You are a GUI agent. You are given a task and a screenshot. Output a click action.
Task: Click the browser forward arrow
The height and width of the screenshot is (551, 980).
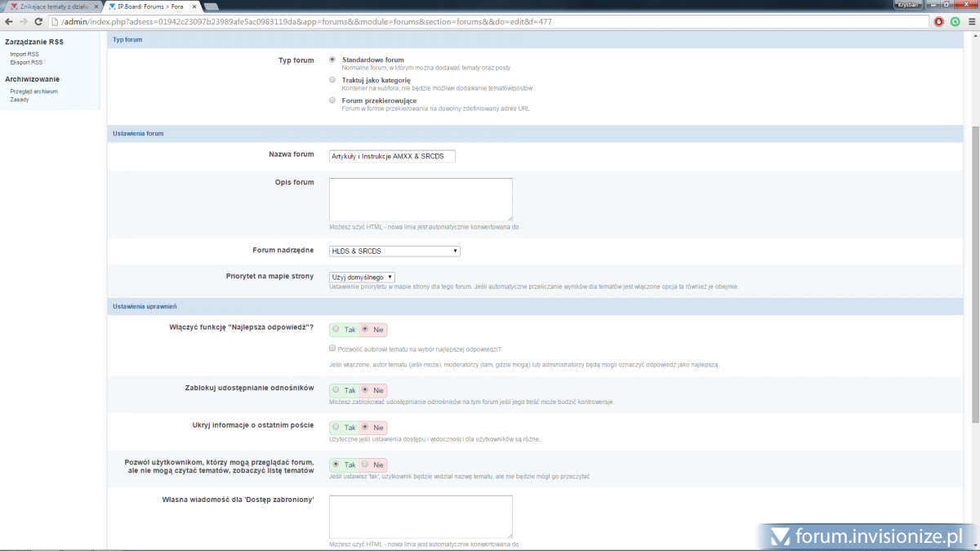[23, 21]
